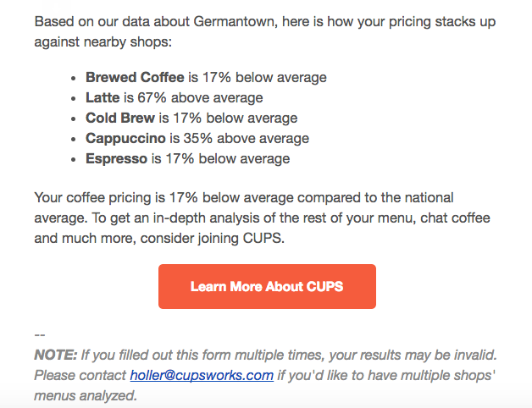Click the 'menus analyzed.' italic text
This screenshot has width=532, height=408.
click(86, 396)
